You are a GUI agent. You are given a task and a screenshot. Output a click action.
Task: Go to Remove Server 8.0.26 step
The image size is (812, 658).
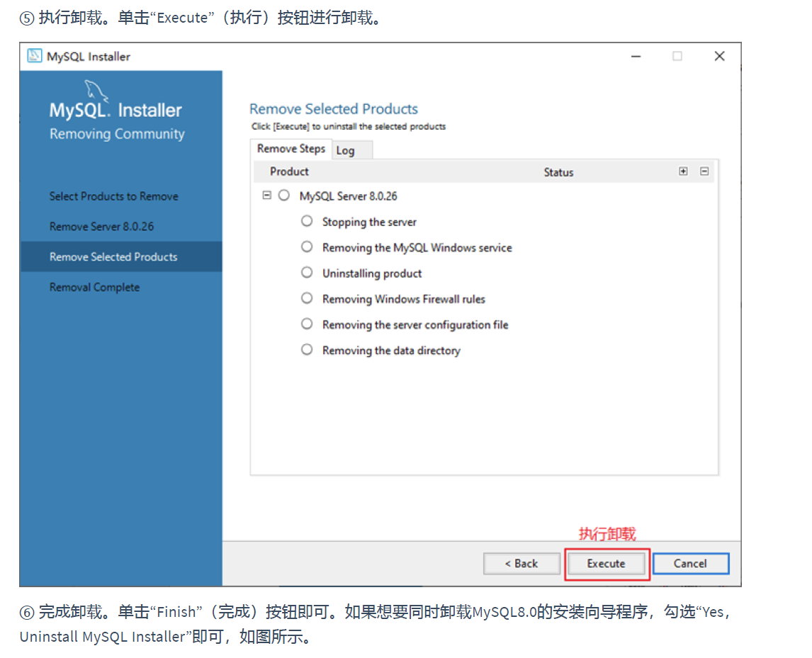tap(101, 226)
